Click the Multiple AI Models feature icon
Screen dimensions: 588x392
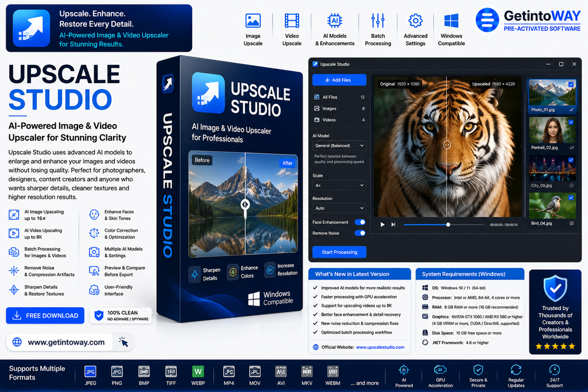click(94, 252)
